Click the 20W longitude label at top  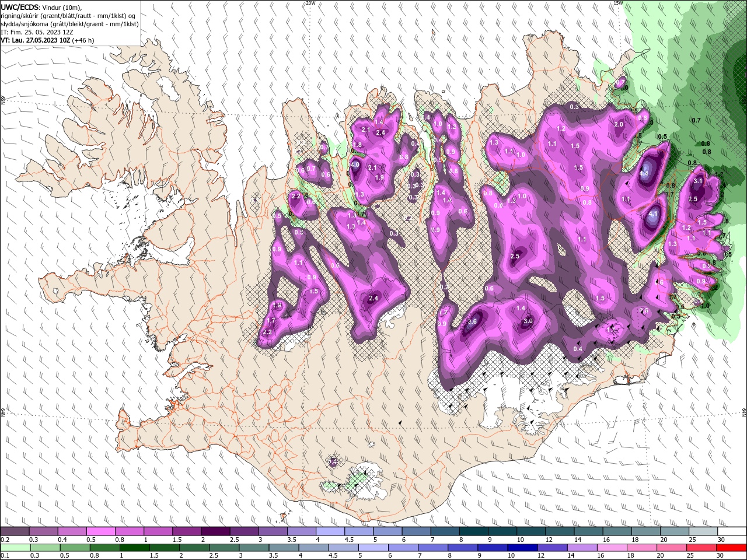[x=310, y=3]
